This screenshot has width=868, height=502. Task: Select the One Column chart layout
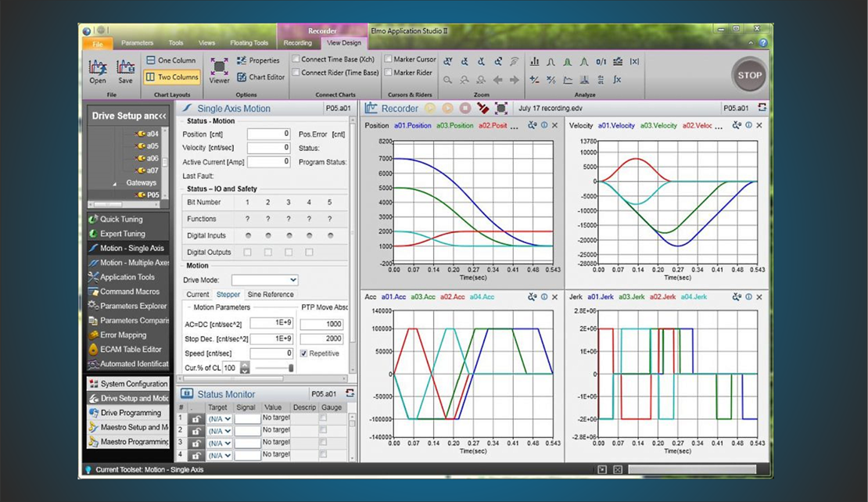coord(170,60)
